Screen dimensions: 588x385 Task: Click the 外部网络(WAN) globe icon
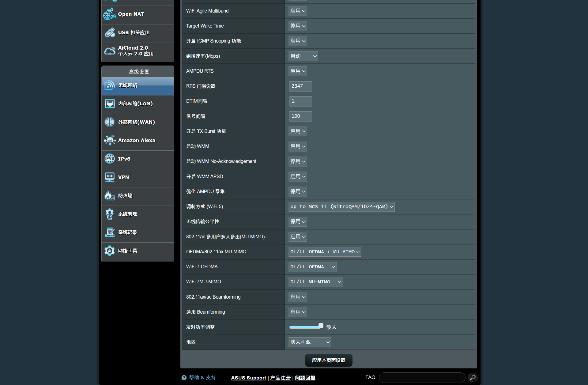tap(109, 122)
